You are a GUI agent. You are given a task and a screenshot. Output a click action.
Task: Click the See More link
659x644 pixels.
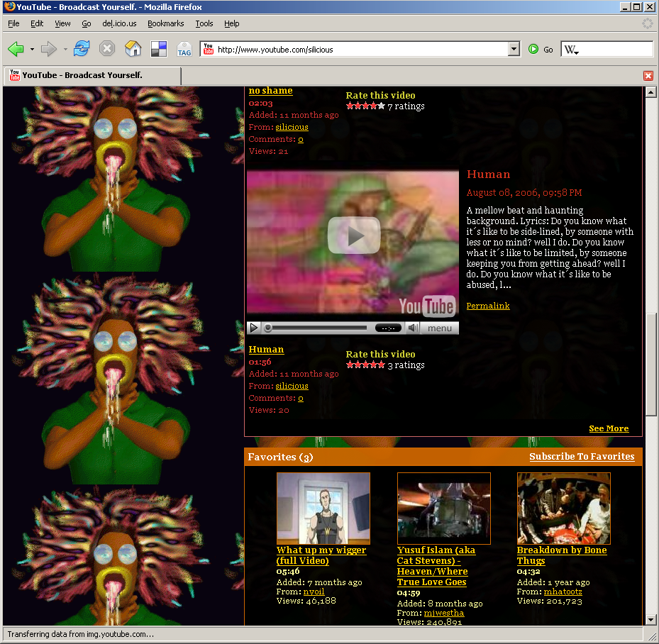[609, 428]
